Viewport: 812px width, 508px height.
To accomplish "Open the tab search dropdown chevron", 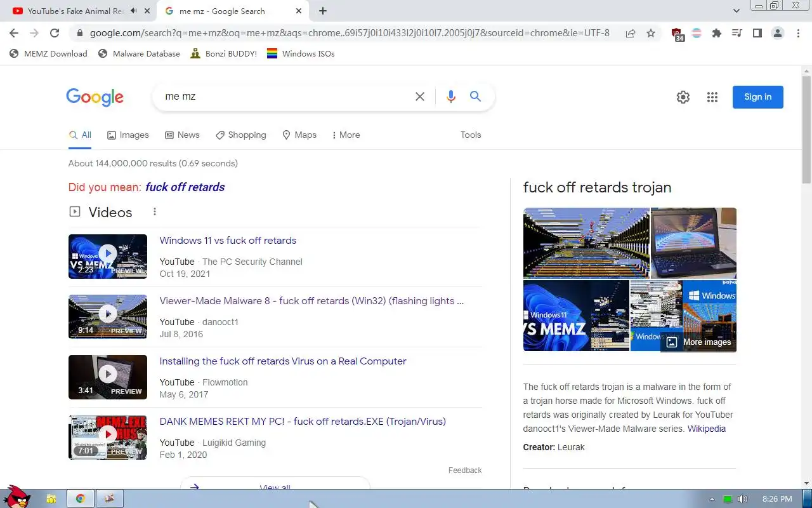I will 737,11.
